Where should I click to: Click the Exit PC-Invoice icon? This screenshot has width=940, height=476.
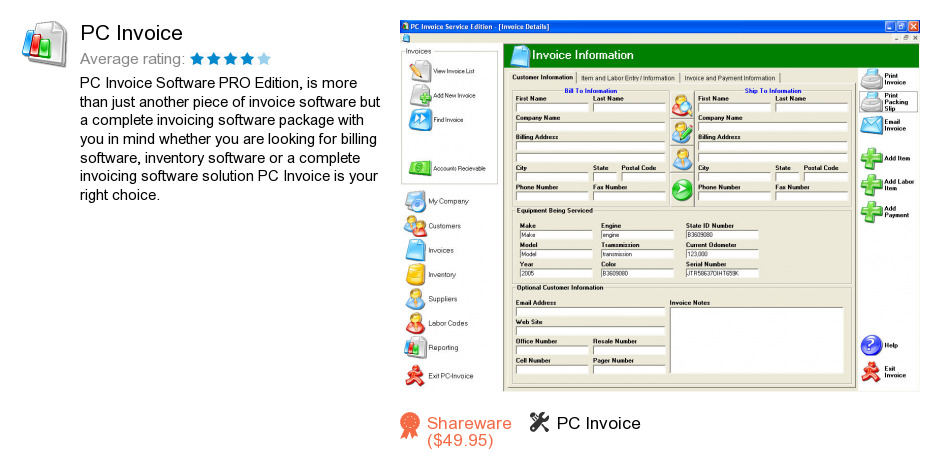415,375
